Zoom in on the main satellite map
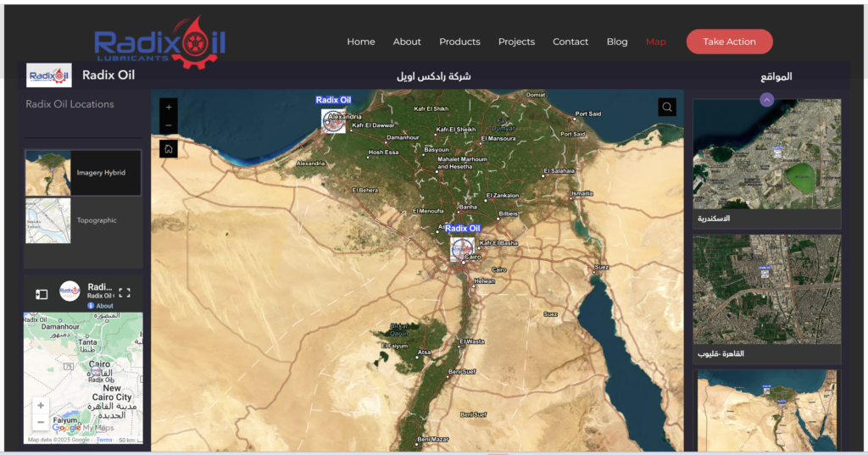 click(169, 108)
